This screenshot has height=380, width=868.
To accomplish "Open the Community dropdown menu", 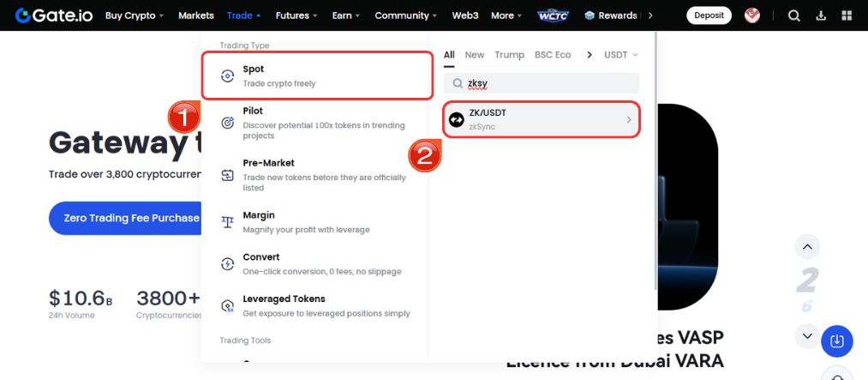I will (406, 15).
